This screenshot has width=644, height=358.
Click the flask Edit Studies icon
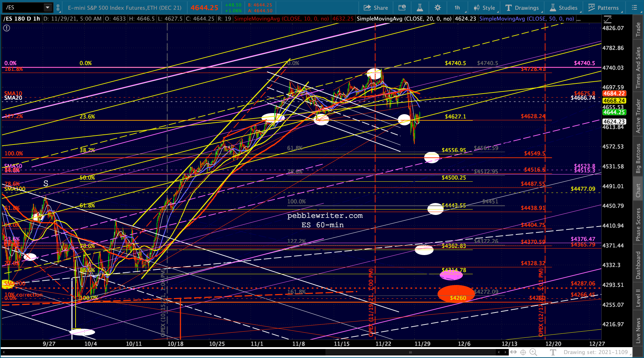(x=419, y=8)
